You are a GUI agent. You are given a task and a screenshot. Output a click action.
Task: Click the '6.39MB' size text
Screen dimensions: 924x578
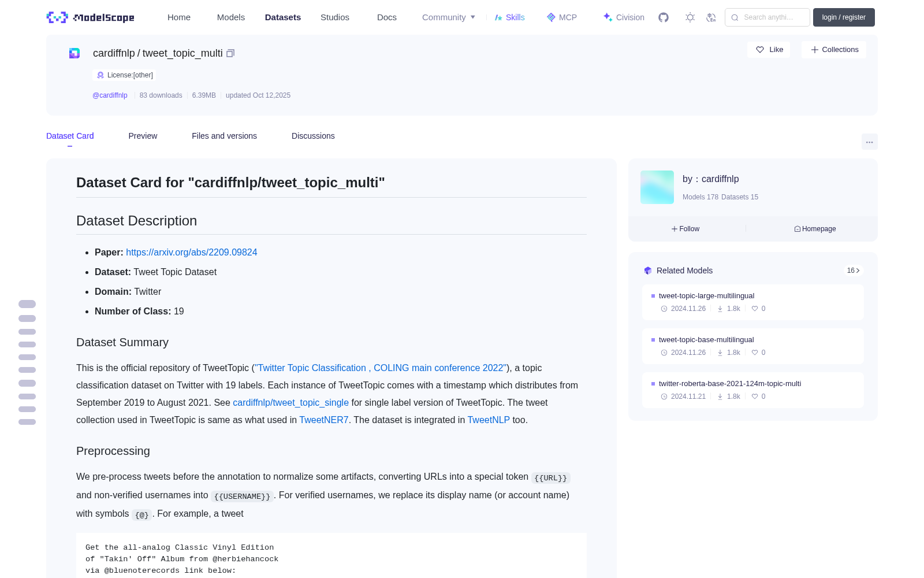pos(204,95)
